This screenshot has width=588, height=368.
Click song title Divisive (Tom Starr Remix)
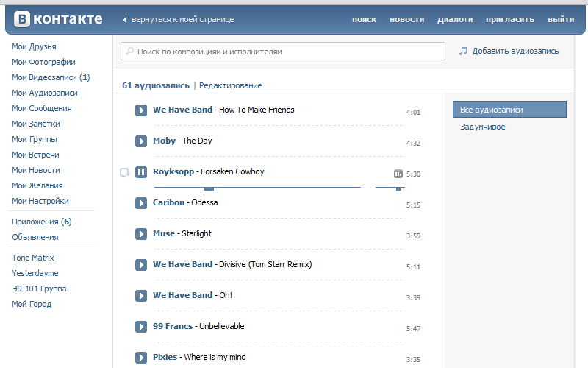point(265,264)
